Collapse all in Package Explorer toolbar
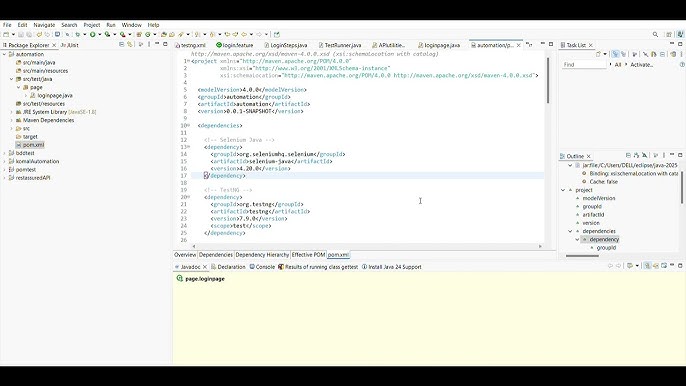 (122, 45)
